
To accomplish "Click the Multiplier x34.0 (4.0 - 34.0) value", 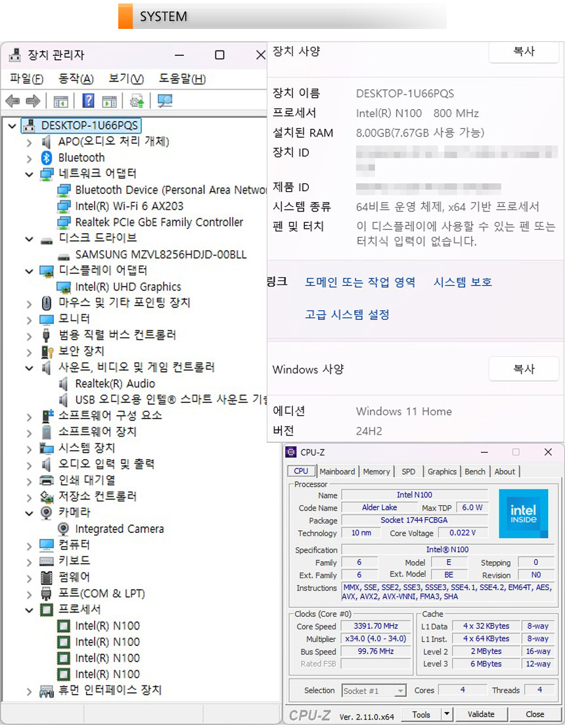I will click(376, 639).
